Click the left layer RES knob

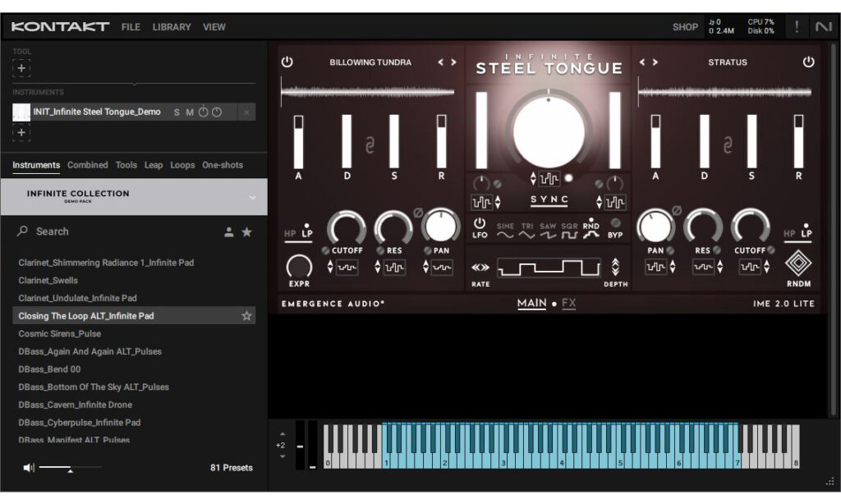(393, 227)
